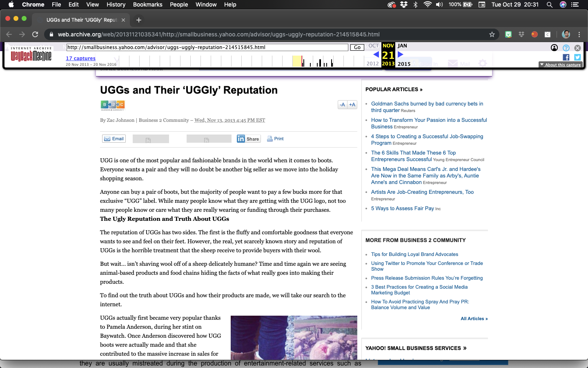Select year 2015 in Wayback timeline
588x368 pixels.
click(404, 64)
